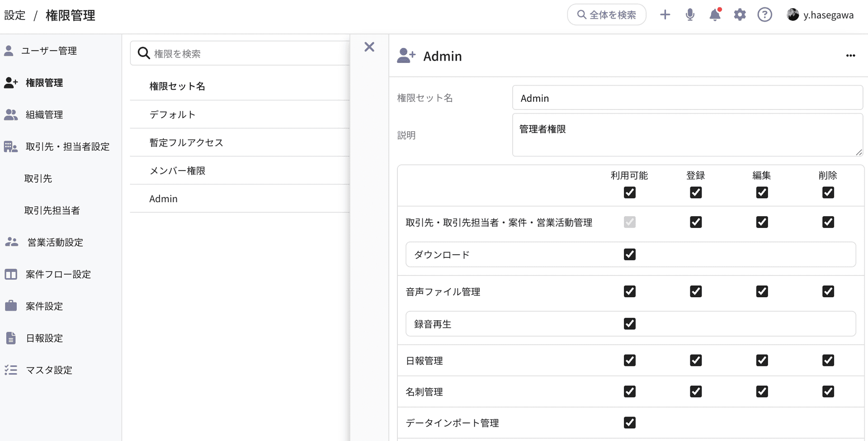Uncheck the 削除 checkbox for 日報管理

tap(828, 360)
